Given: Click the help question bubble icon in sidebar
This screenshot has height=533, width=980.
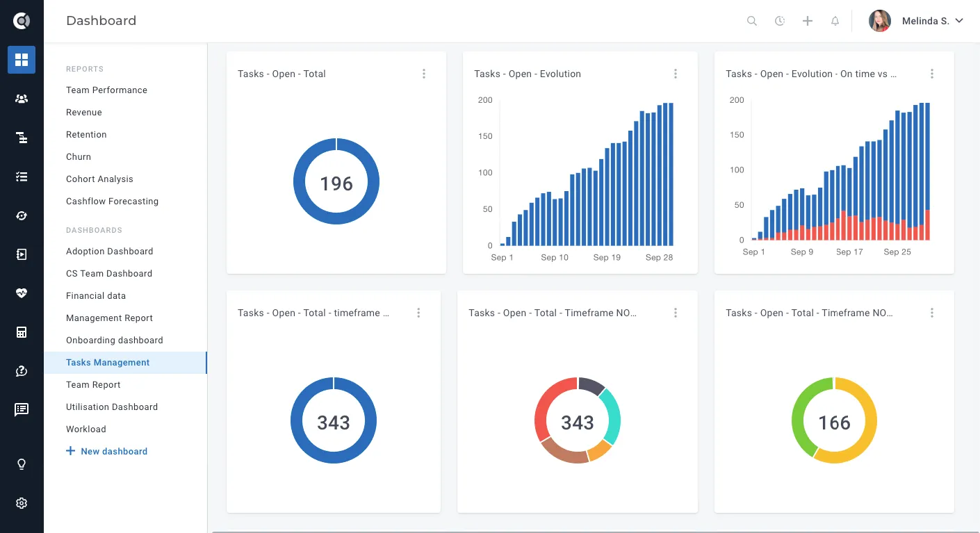Looking at the screenshot, I should pyautogui.click(x=22, y=371).
